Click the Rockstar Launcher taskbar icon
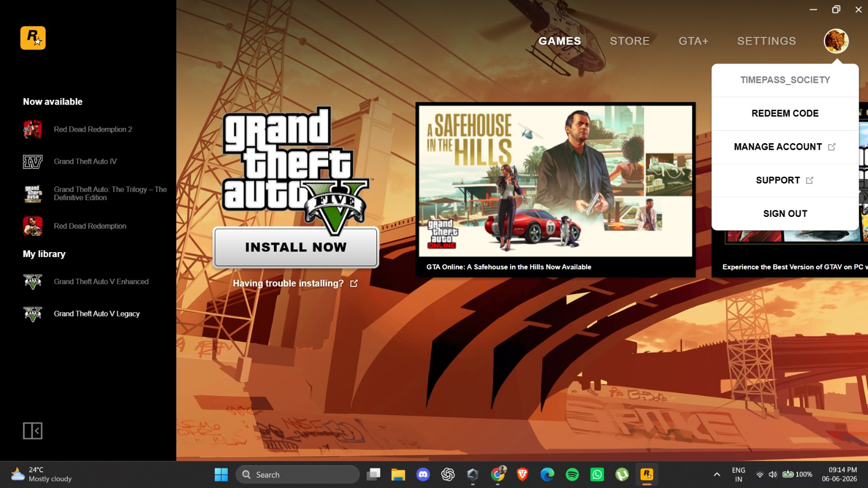868x488 pixels. 647,474
